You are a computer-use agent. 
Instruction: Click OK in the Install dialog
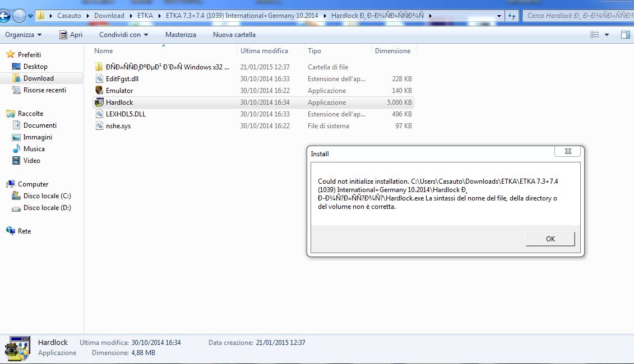click(x=550, y=239)
